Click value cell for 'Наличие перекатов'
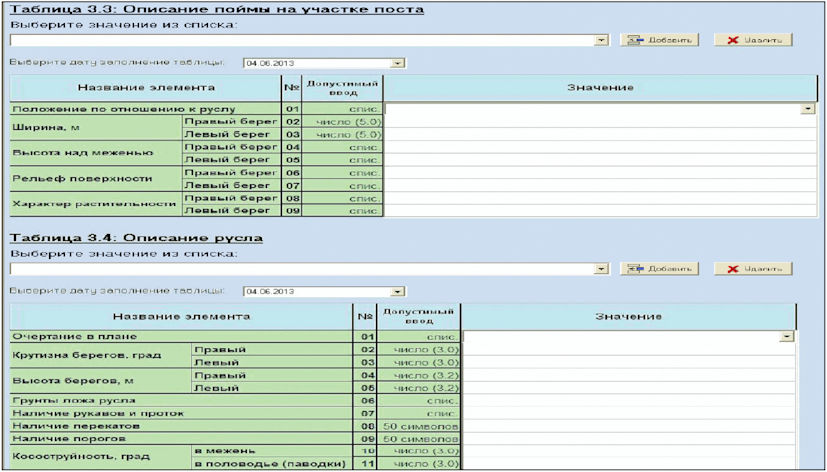827x472 pixels. (628, 426)
